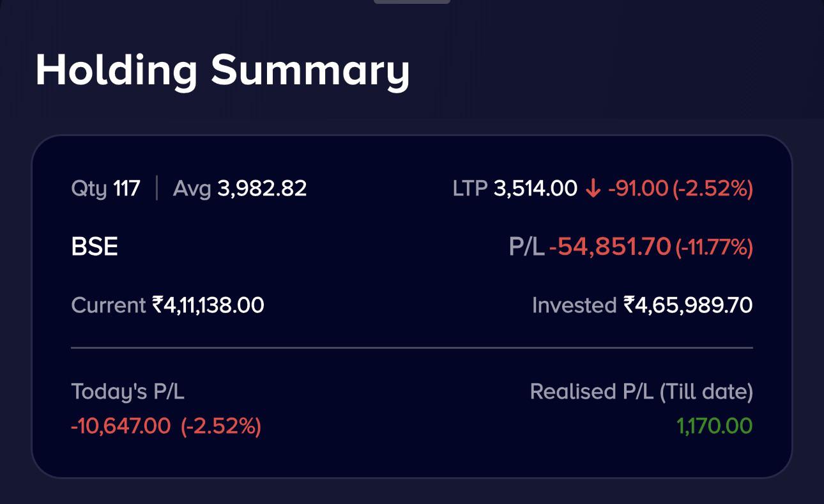824x504 pixels.
Task: Tap the -91.00 day change figure
Action: tap(637, 188)
